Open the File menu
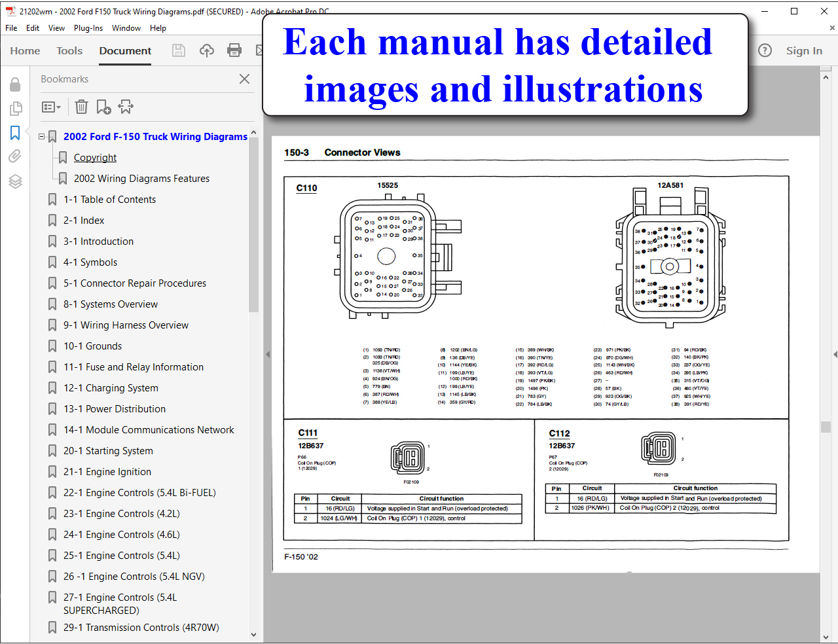 [11, 28]
